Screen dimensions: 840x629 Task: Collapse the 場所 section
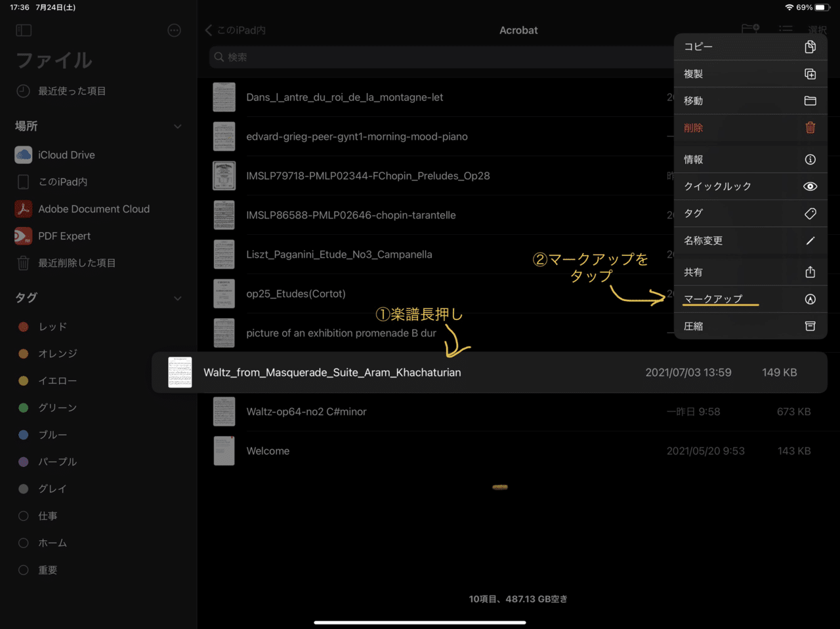coord(177,126)
